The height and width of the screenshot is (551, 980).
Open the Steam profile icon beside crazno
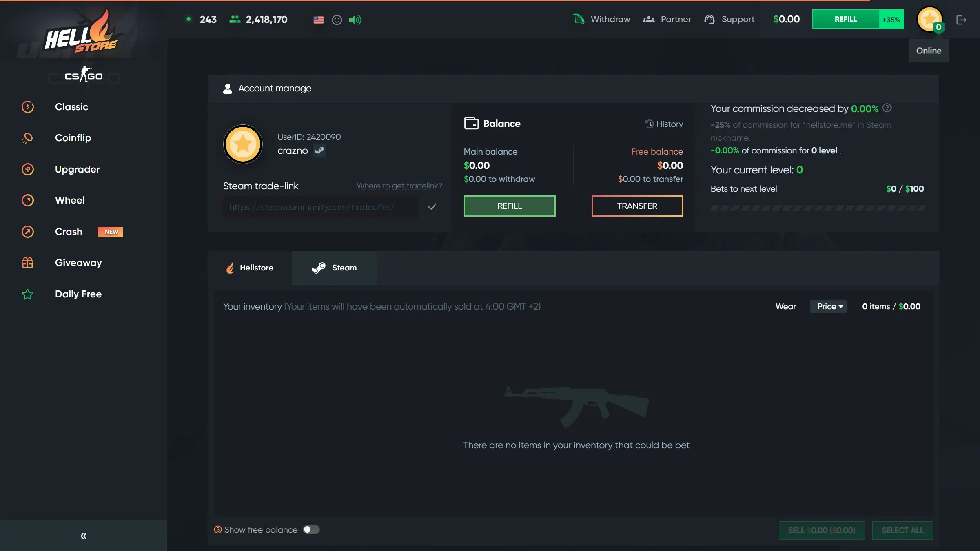[319, 151]
